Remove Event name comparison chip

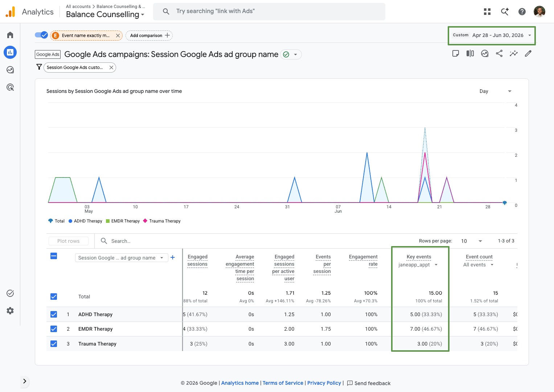click(x=118, y=36)
